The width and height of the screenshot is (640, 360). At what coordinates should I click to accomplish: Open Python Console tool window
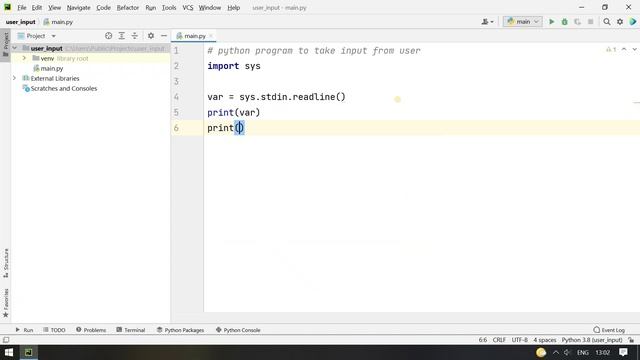(238, 330)
